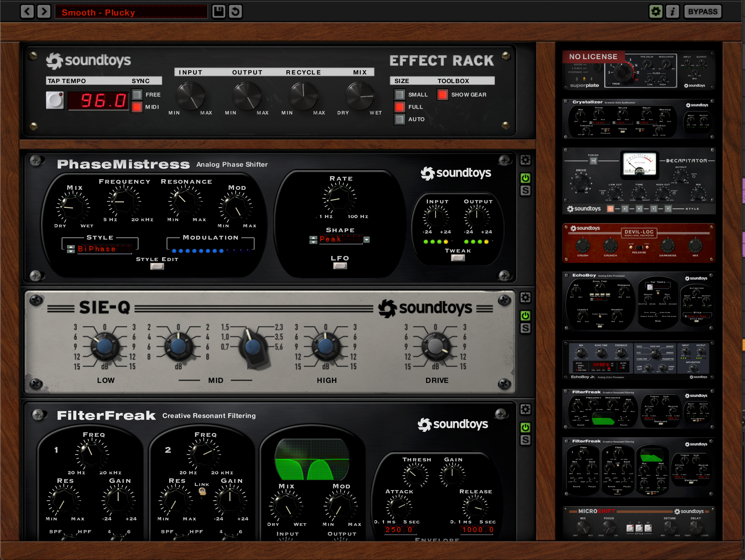Click the revert preset icon

point(235,11)
